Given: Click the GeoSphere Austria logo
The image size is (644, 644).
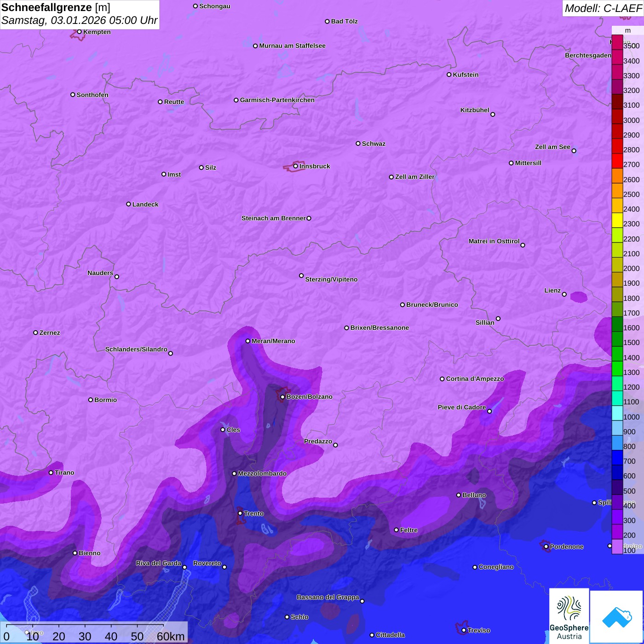Looking at the screenshot, I should pos(569,616).
